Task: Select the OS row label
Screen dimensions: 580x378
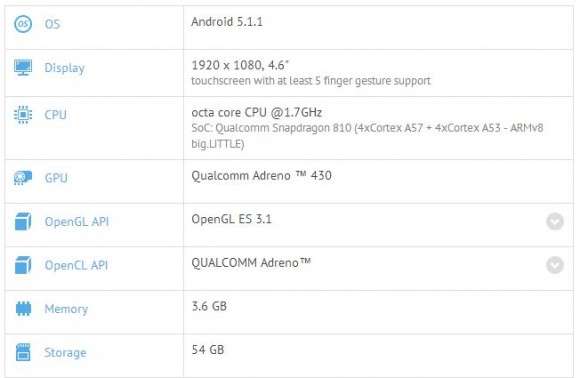Action: tap(52, 24)
